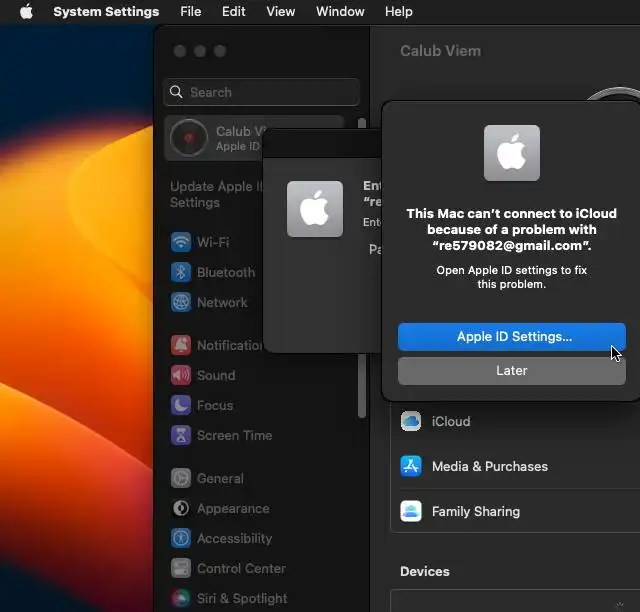Open Siri & Spotlight settings label
This screenshot has width=640, height=612.
(x=242, y=599)
